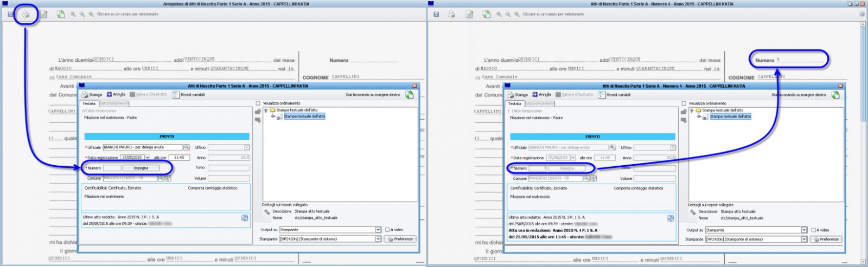Image resolution: width=868 pixels, height=267 pixels.
Task: Click Rivedi variabili in the Numero 4 dialog
Action: click(x=614, y=95)
